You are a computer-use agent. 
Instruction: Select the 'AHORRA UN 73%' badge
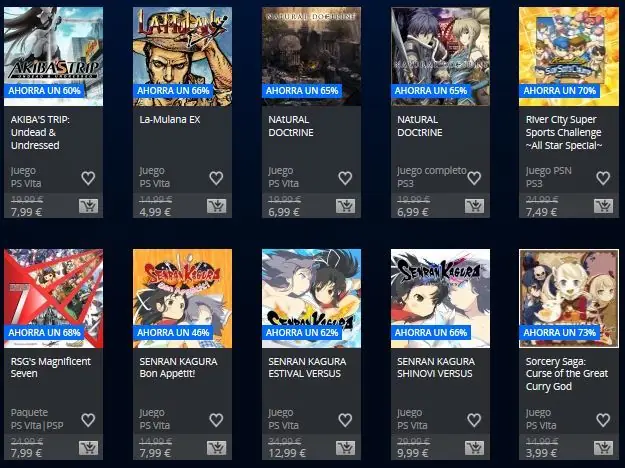[559, 332]
